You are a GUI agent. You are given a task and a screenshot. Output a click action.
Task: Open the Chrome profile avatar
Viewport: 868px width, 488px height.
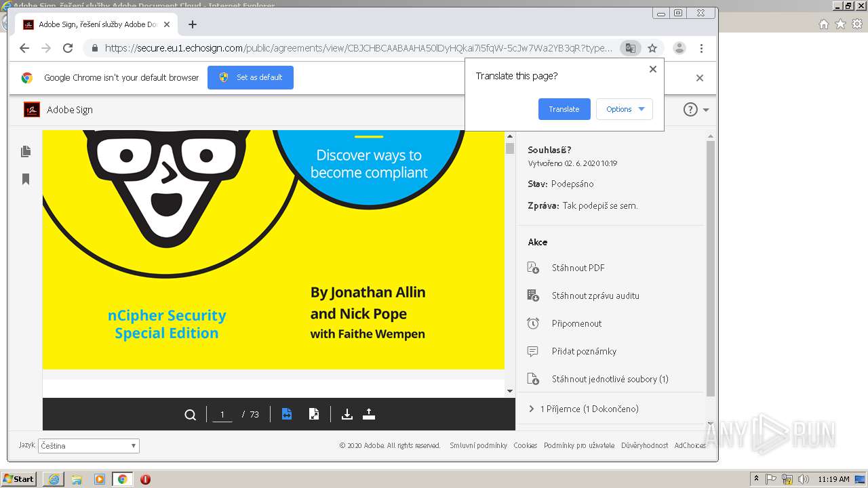679,48
